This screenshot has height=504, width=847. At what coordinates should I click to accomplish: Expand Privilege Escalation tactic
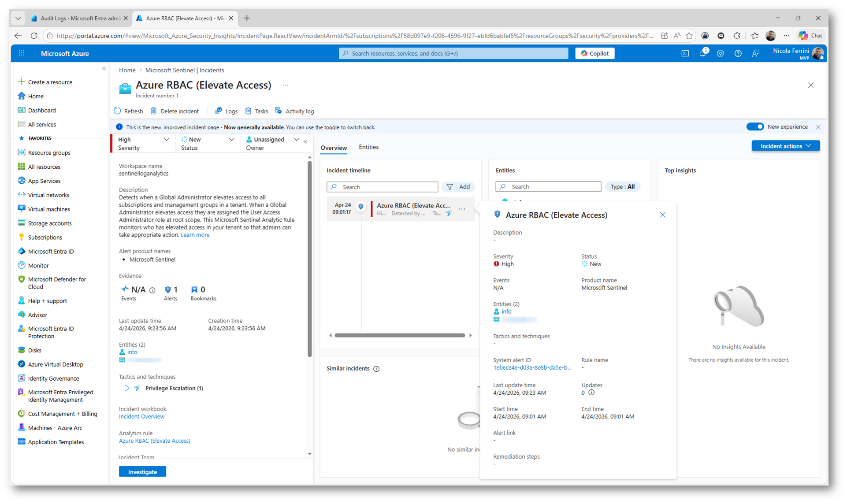click(127, 388)
